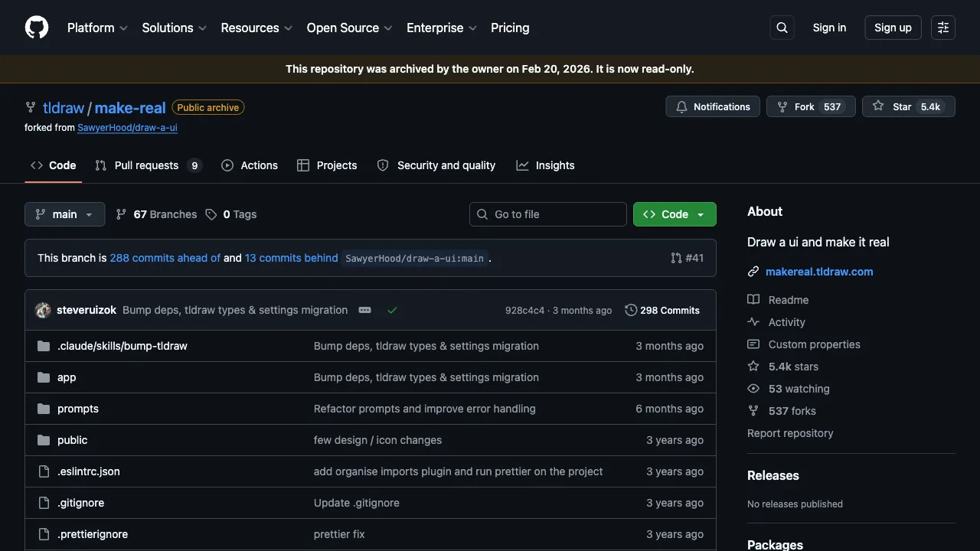Click the public folder icon
Viewport: 980px width, 551px height.
(x=44, y=440)
